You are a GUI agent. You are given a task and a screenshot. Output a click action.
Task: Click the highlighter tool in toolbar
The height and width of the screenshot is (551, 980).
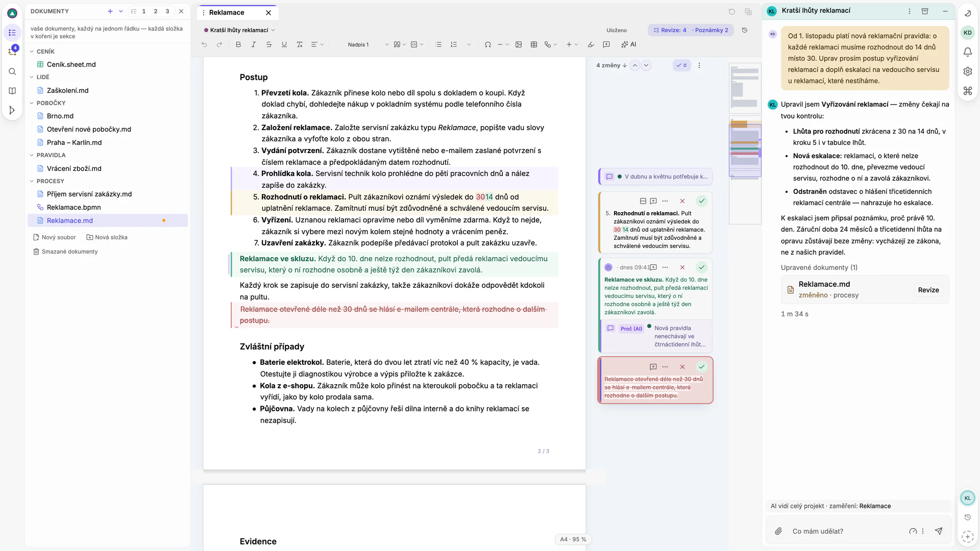[591, 45]
